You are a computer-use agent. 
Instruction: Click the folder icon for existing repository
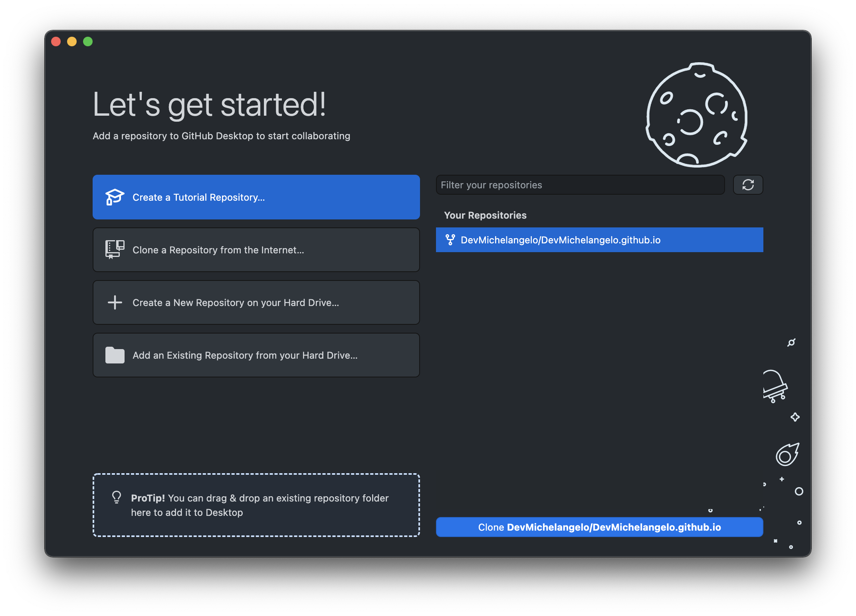coord(115,355)
